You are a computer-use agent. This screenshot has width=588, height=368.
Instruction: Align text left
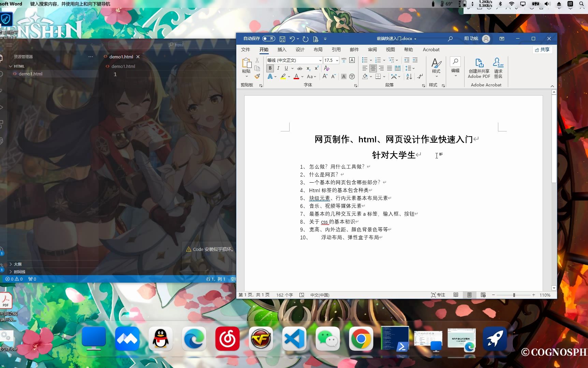(365, 68)
